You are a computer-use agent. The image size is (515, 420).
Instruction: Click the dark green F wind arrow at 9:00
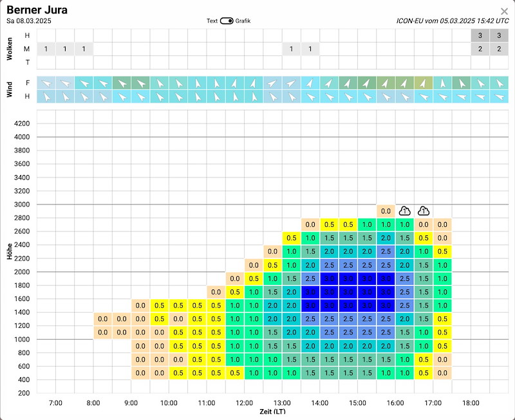click(140, 83)
